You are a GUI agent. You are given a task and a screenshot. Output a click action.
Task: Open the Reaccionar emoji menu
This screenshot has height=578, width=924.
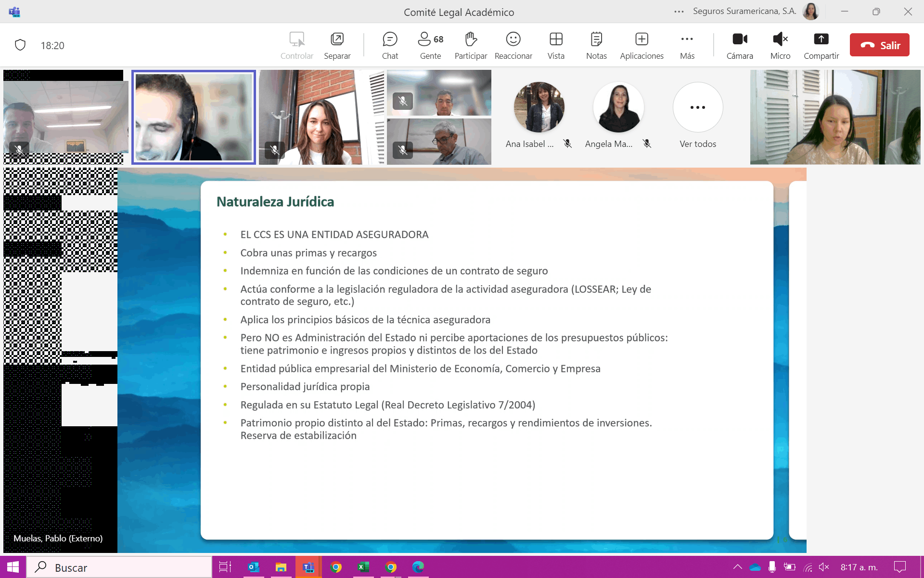click(513, 45)
